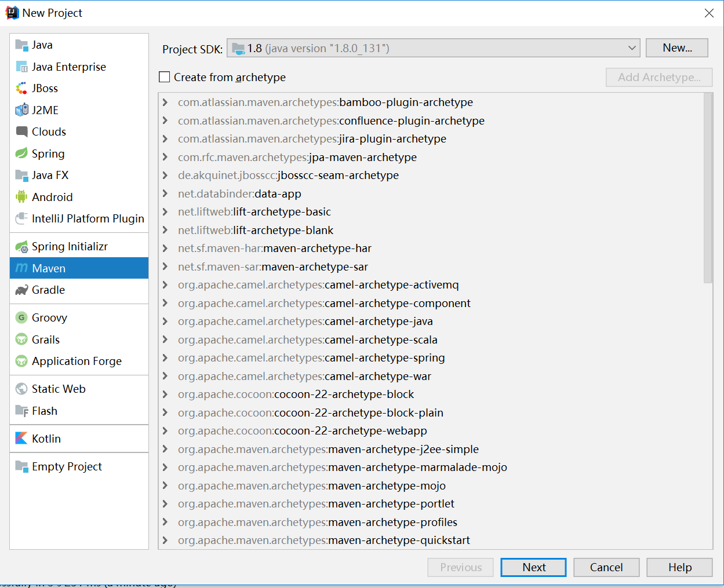Click the Application Forge icon
This screenshot has height=588, width=724.
(x=21, y=361)
